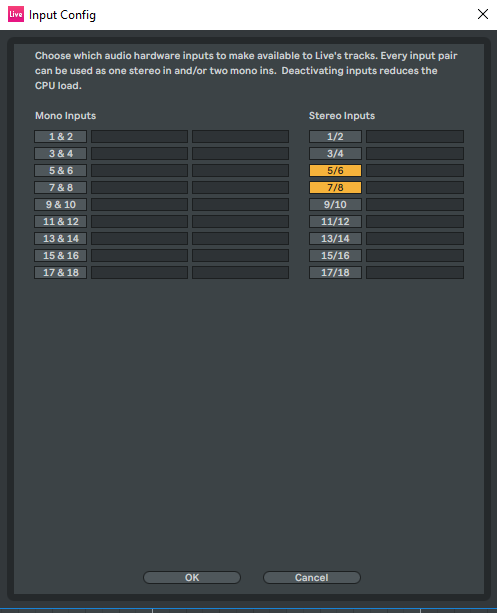Enable mono inputs 15 & 16

61,255
